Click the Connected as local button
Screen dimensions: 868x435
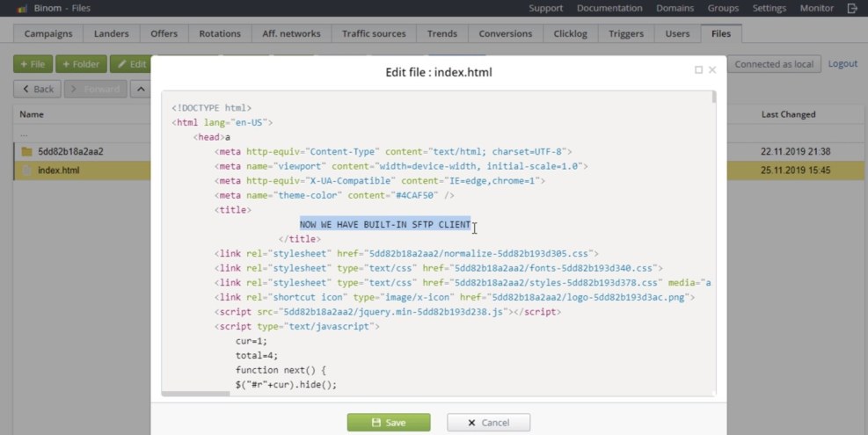(774, 64)
